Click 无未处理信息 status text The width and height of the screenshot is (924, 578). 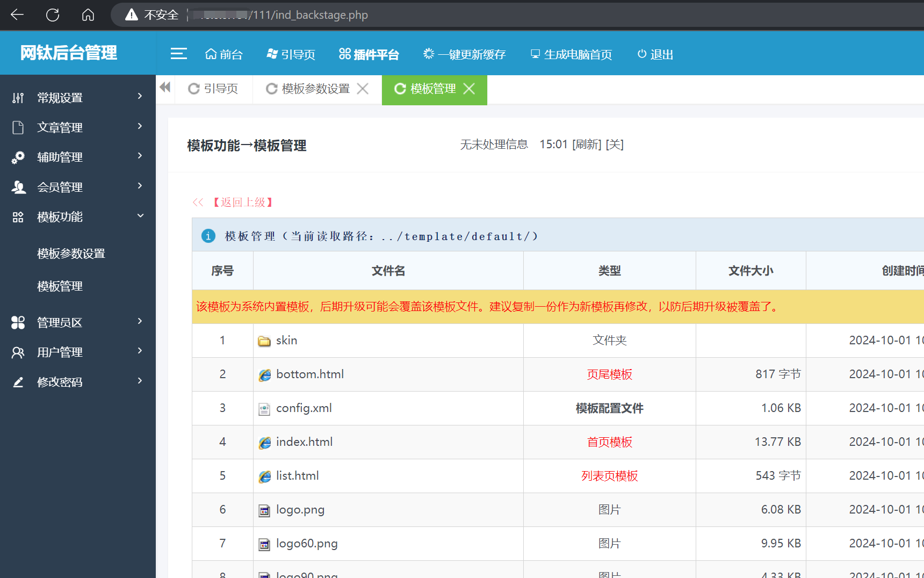[494, 144]
